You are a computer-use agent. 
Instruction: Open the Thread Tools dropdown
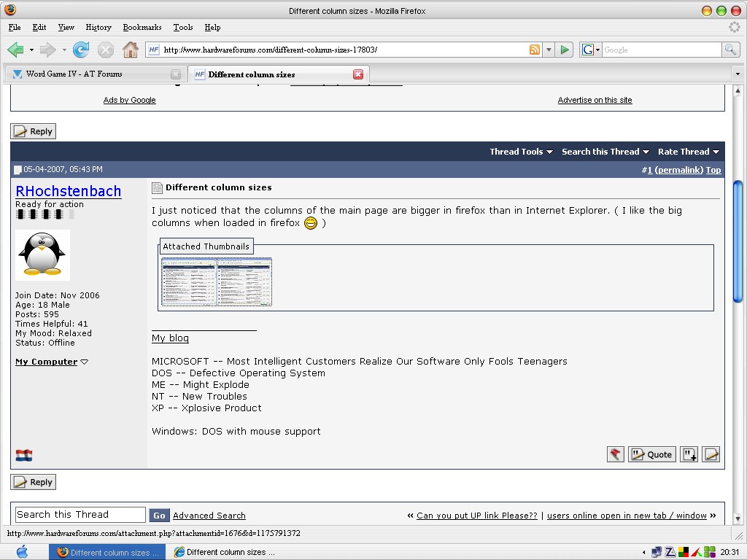(x=521, y=152)
